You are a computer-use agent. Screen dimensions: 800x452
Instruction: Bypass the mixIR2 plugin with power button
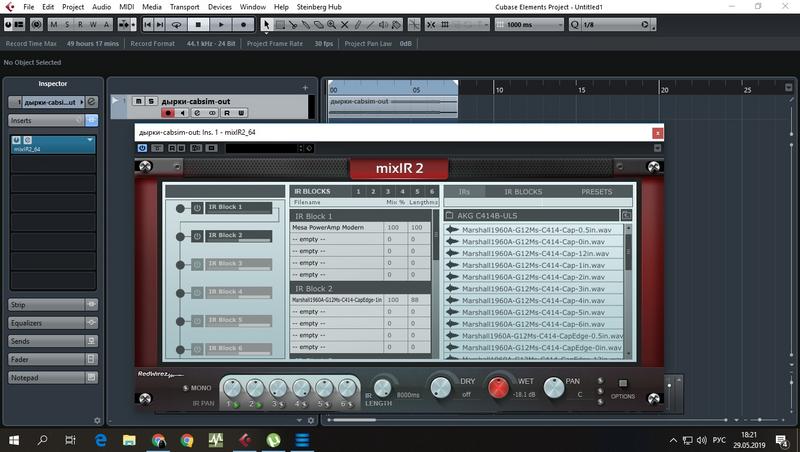coord(142,148)
